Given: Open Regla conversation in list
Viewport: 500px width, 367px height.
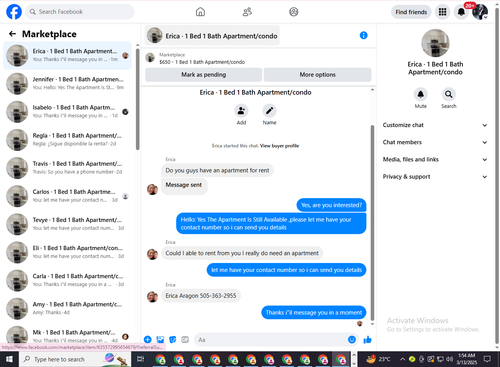Looking at the screenshot, I should (x=67, y=140).
